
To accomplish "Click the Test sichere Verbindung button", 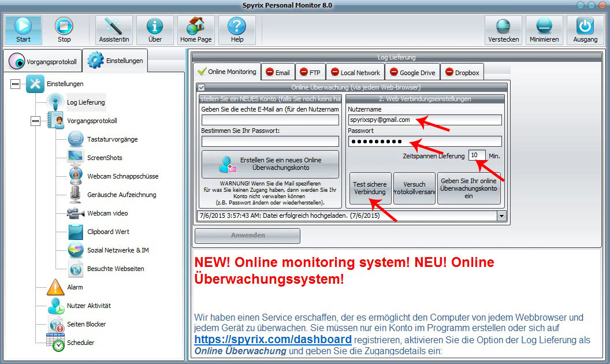I will point(370,188).
